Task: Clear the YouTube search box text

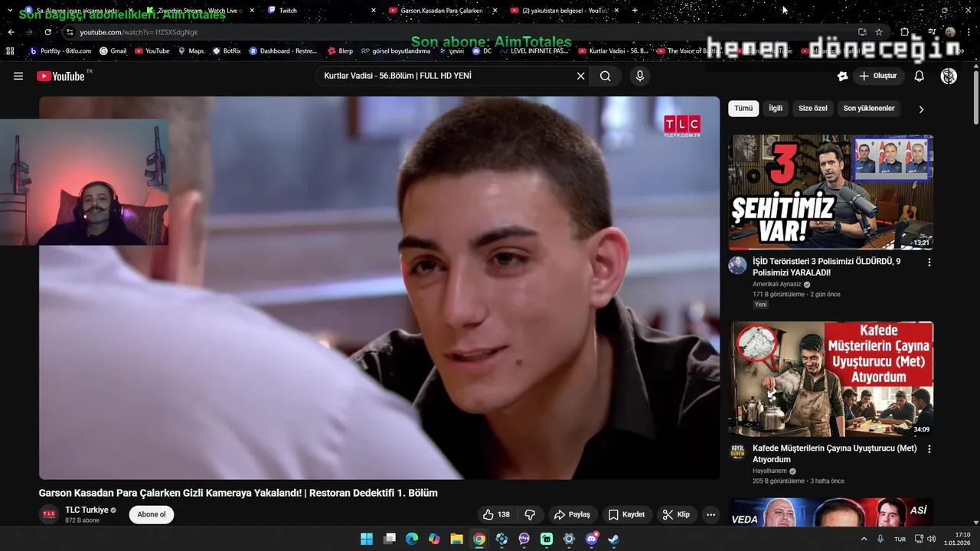Action: [580, 76]
